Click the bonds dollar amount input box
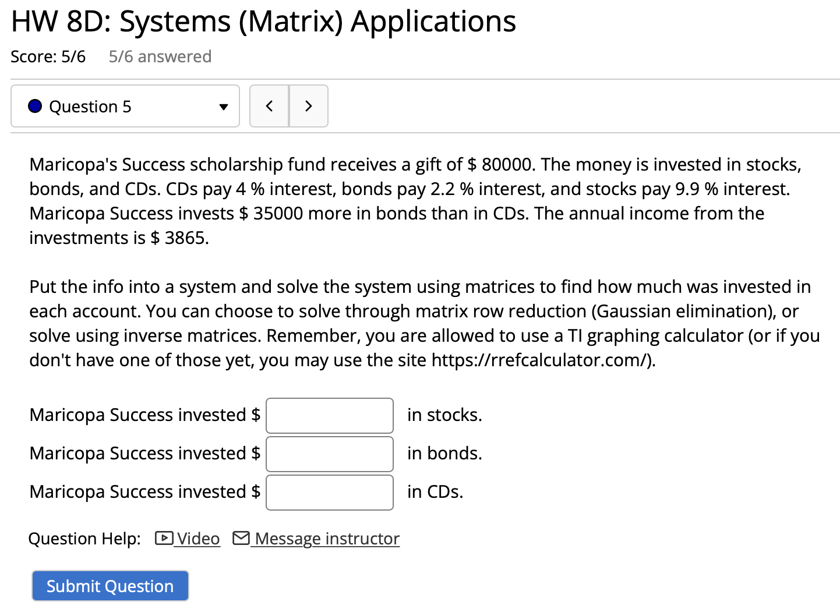The image size is (840, 616). tap(329, 454)
